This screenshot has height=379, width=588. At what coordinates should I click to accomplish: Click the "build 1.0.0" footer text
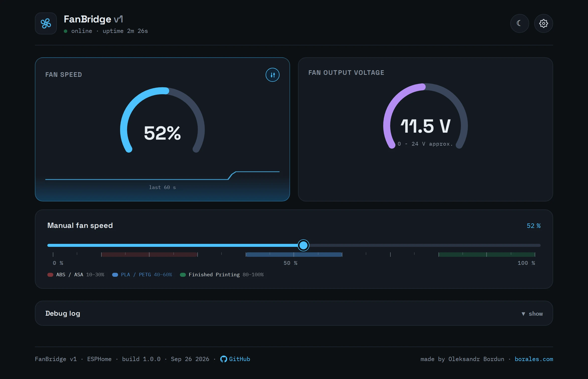tap(141, 359)
